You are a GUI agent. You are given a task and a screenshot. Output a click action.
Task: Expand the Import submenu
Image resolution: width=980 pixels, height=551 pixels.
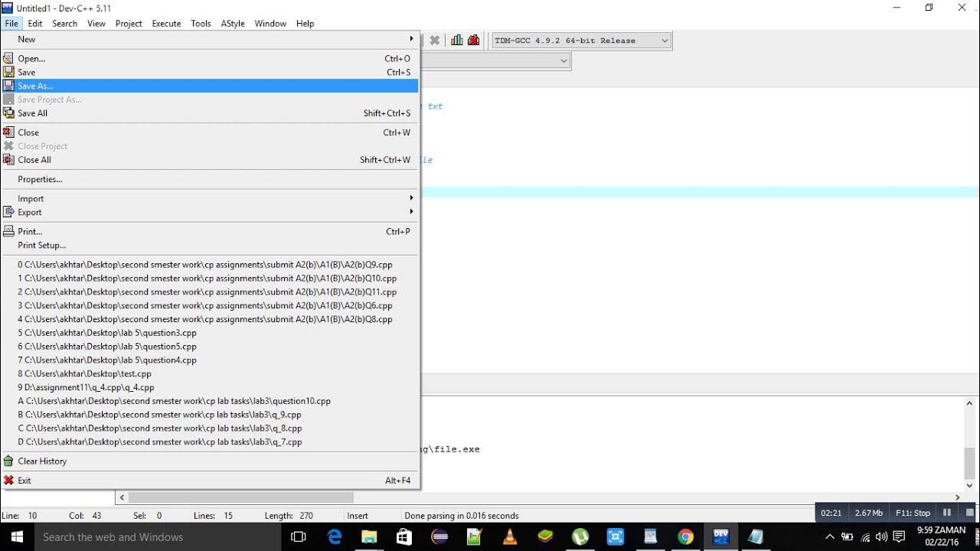click(x=210, y=198)
